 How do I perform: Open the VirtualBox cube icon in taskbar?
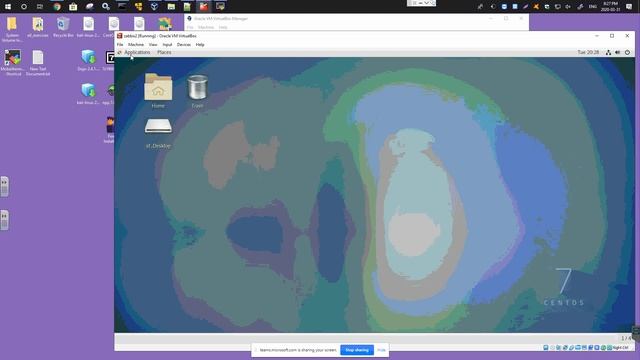coord(154,6)
